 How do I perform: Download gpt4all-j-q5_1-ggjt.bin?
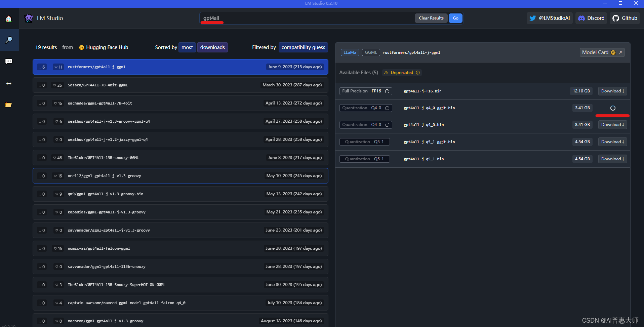[612, 142]
